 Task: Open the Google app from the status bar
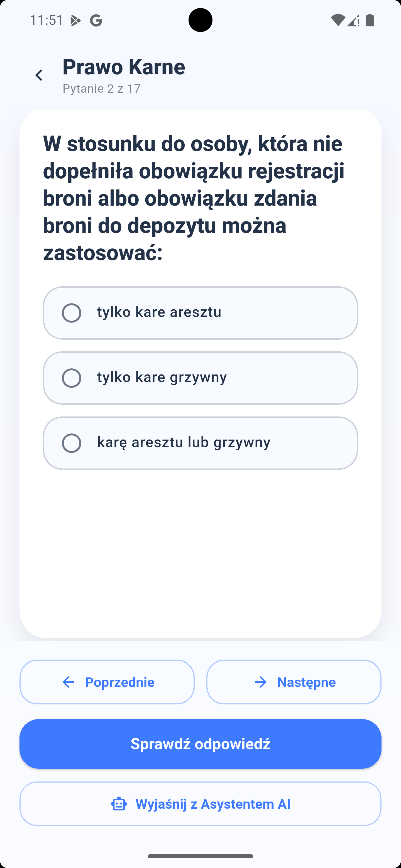[96, 20]
